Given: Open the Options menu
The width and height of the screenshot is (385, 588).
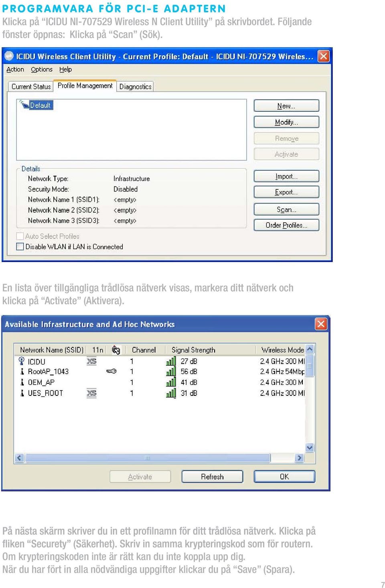Looking at the screenshot, I should click(42, 69).
